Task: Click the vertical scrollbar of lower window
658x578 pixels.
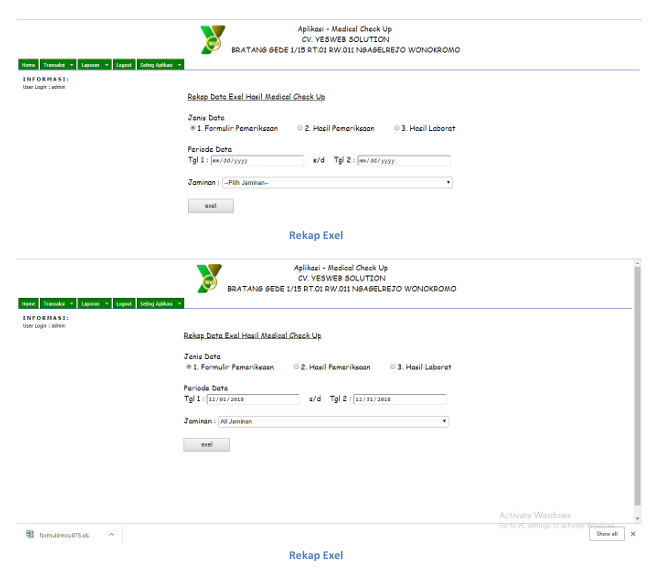Action: (x=637, y=386)
